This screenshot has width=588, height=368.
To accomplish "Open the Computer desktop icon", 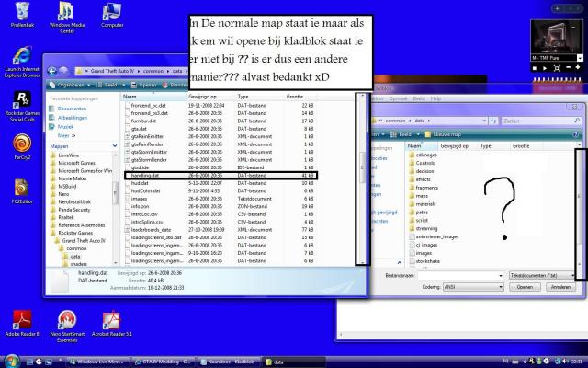I will (x=112, y=15).
